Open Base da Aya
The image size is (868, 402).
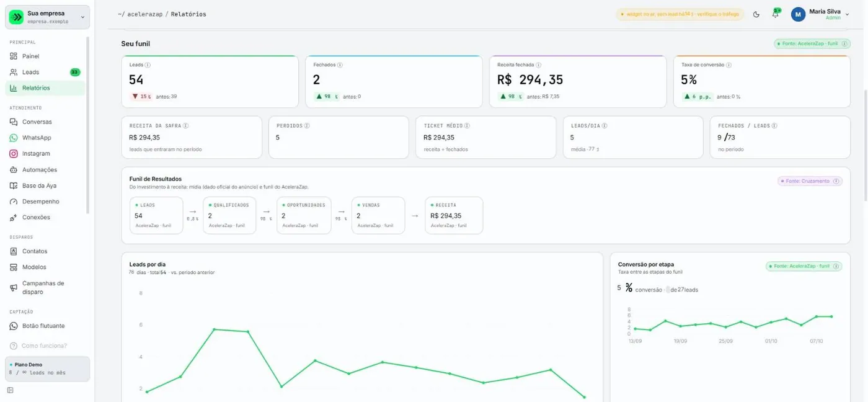point(45,185)
